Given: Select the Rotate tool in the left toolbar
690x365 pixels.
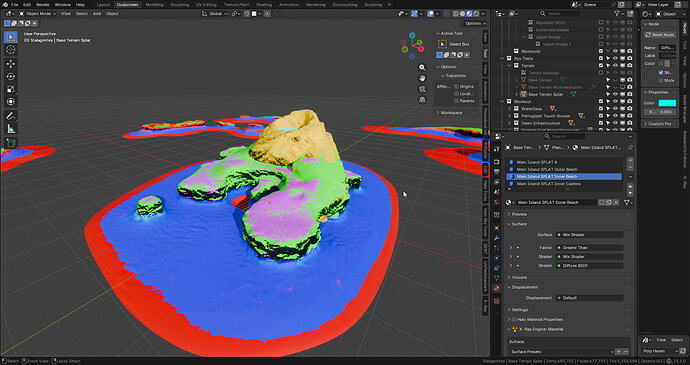Looking at the screenshot, I should point(11,77).
